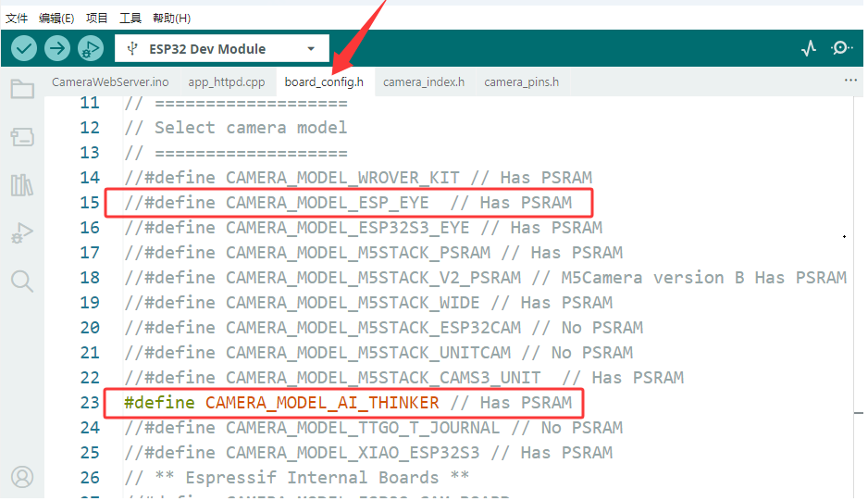The image size is (868, 501).
Task: Click the CAMERA_MODEL_ESP32S3_EYE line
Action: pyautogui.click(x=363, y=227)
